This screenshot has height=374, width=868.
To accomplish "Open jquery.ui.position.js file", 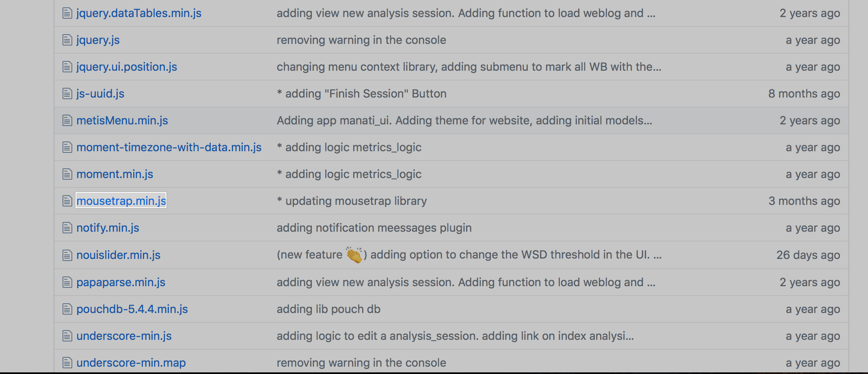I will point(127,67).
